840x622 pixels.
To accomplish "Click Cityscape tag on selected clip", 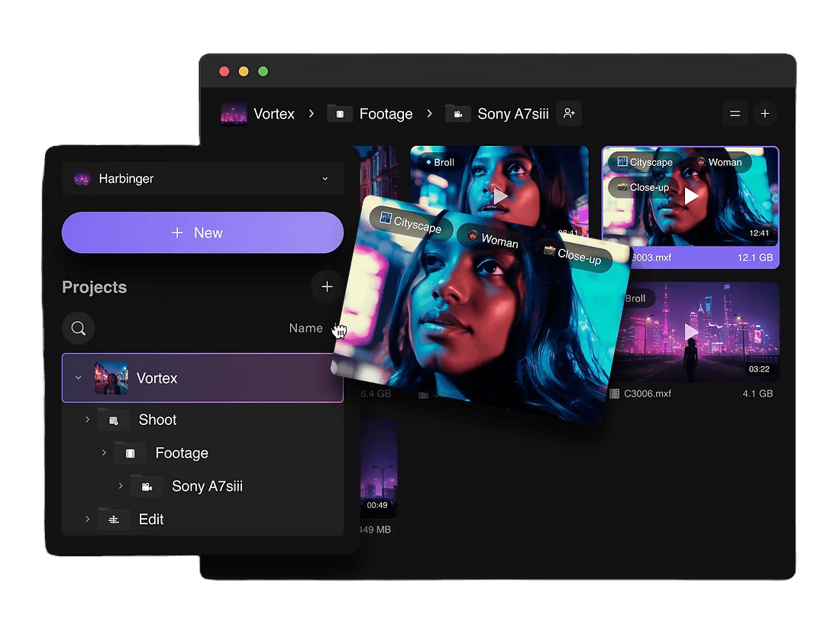I will click(x=645, y=163).
